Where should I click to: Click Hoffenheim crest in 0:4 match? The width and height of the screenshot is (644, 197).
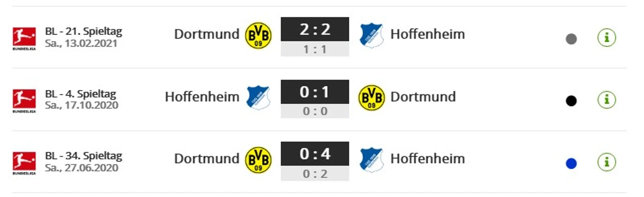(371, 160)
